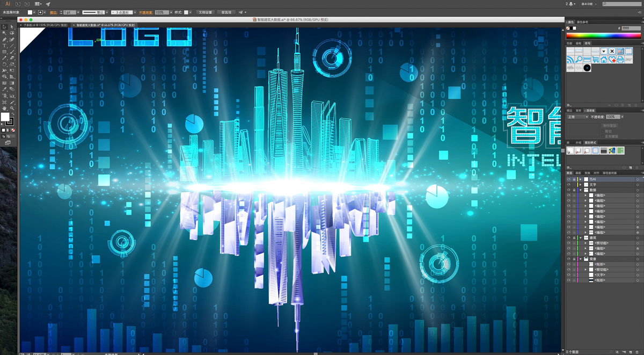This screenshot has height=355, width=644.
Task: Switch to the 路径查找器 panel tab
Action: click(x=610, y=173)
